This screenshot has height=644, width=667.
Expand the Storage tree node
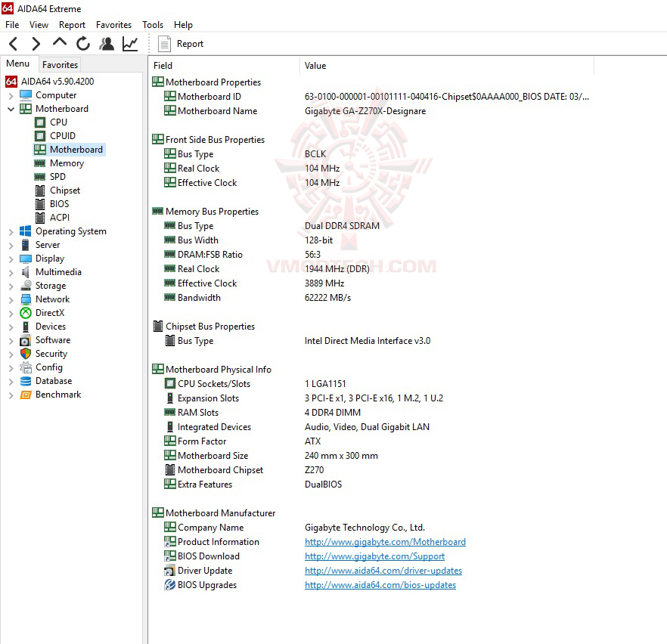click(11, 286)
